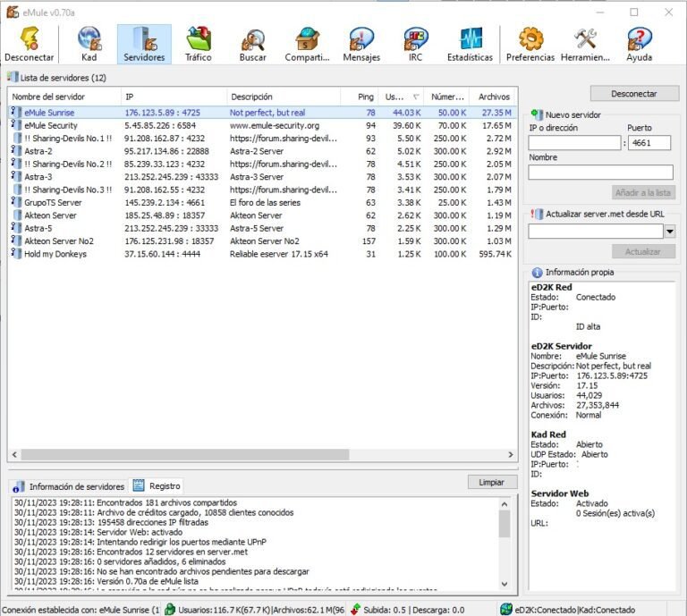Image resolution: width=687 pixels, height=616 pixels.
Task: Open Ayuda help icon
Action: tap(640, 44)
